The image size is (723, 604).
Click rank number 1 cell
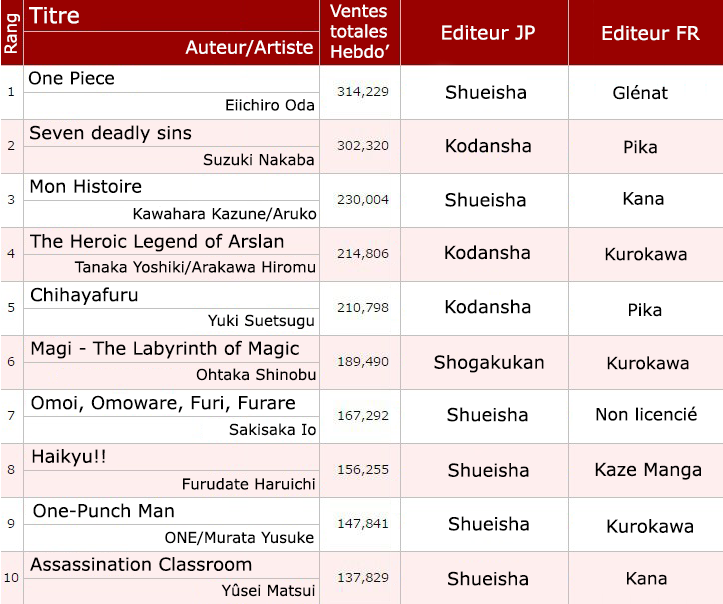[x=11, y=92]
